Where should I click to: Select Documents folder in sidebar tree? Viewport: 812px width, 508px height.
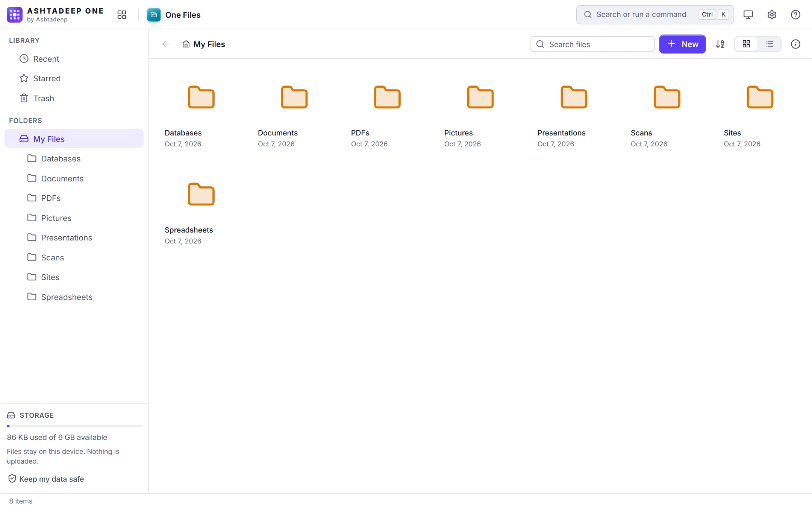click(74, 178)
